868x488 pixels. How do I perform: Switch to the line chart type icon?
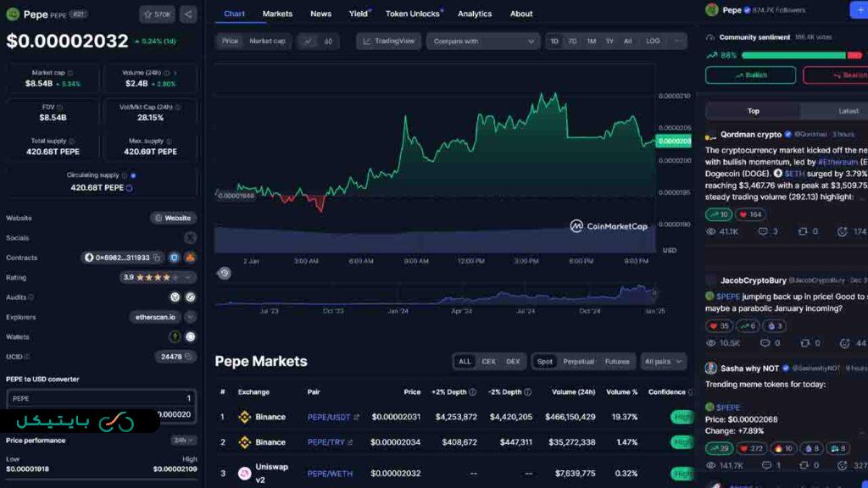point(308,41)
